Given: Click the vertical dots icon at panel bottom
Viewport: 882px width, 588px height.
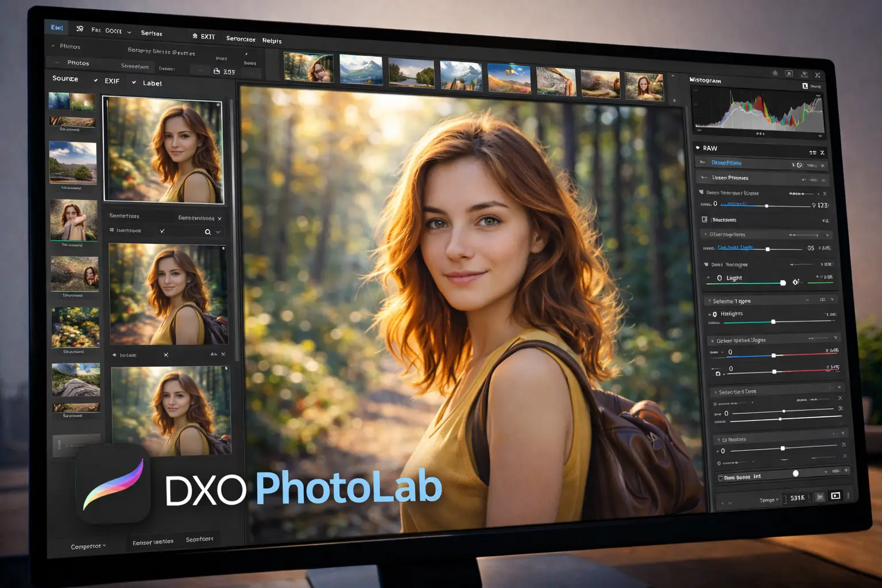Looking at the screenshot, I should click(848, 495).
